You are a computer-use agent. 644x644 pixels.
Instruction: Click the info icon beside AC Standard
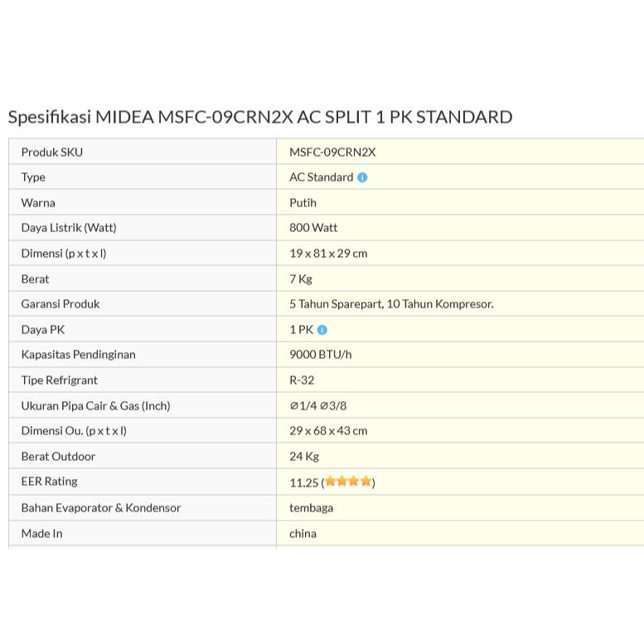tap(362, 177)
